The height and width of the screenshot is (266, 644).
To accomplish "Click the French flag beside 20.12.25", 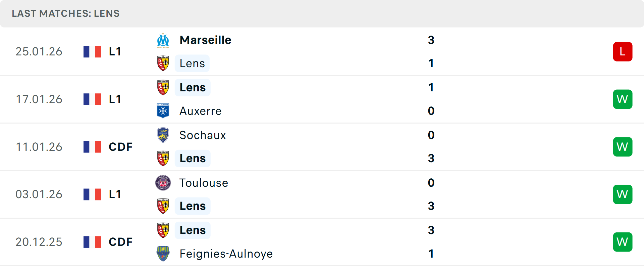I will click(x=92, y=242).
